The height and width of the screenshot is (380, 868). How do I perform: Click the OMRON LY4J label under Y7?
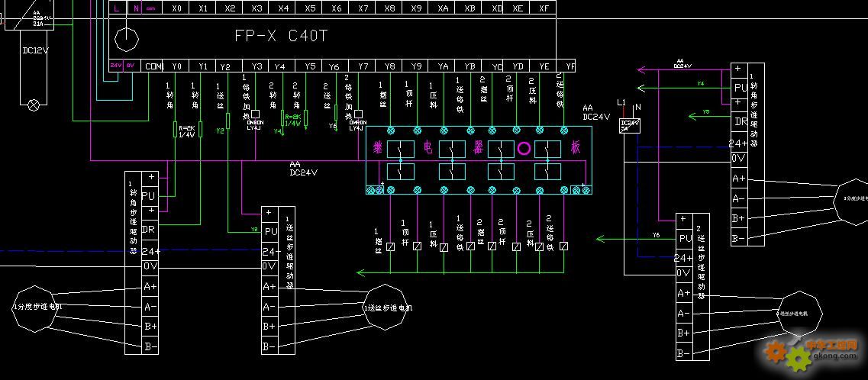(x=357, y=125)
